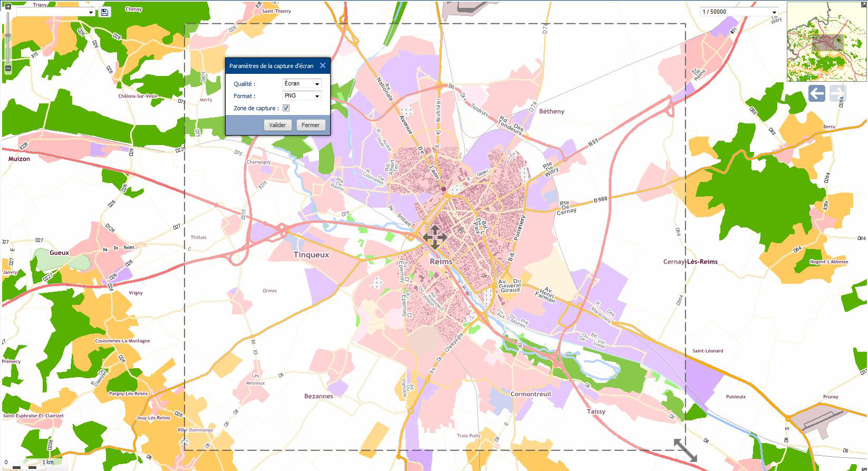Go to the next map view arrow
Screen dimensions: 868x471
click(x=838, y=94)
